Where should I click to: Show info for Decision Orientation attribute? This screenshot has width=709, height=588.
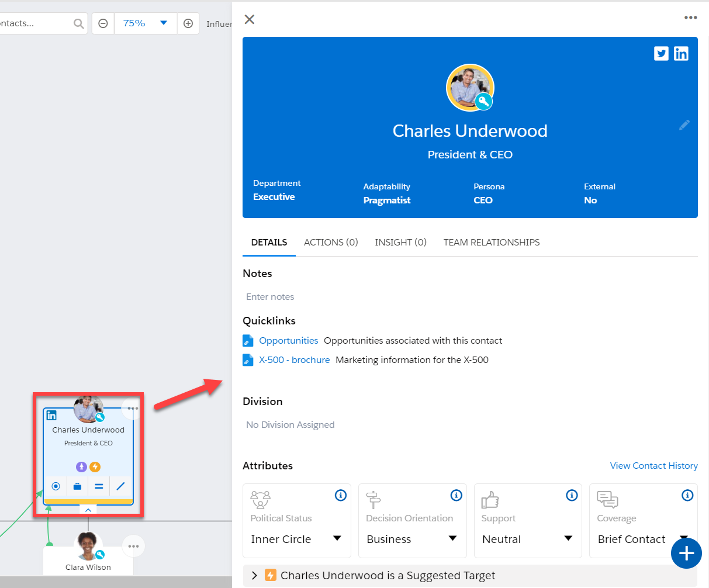[456, 495]
